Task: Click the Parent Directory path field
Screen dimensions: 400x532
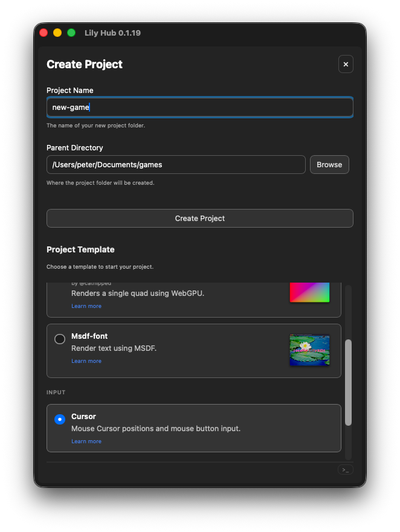Action: point(176,165)
